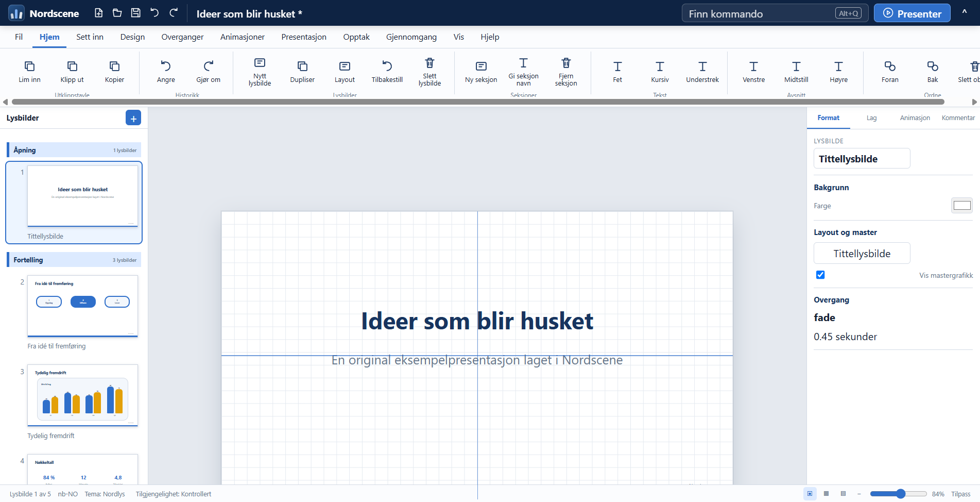
Task: Add a slide with the plus button
Action: tap(133, 118)
